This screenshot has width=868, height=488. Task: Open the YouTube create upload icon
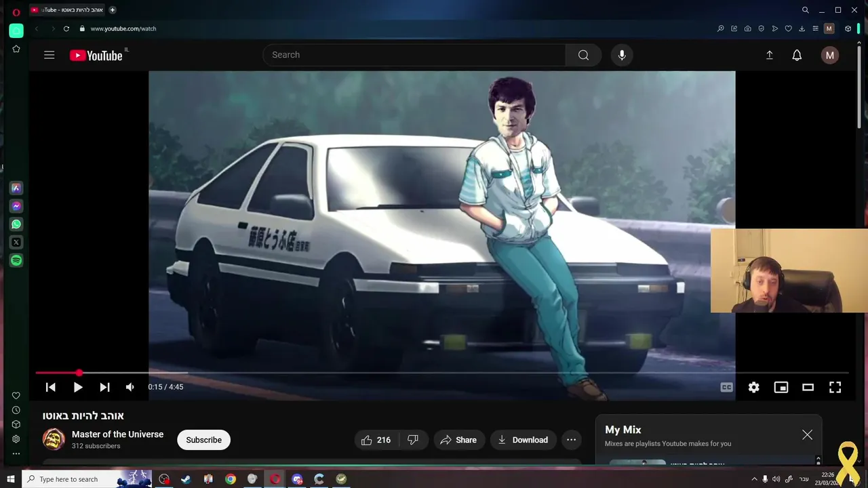click(x=770, y=55)
